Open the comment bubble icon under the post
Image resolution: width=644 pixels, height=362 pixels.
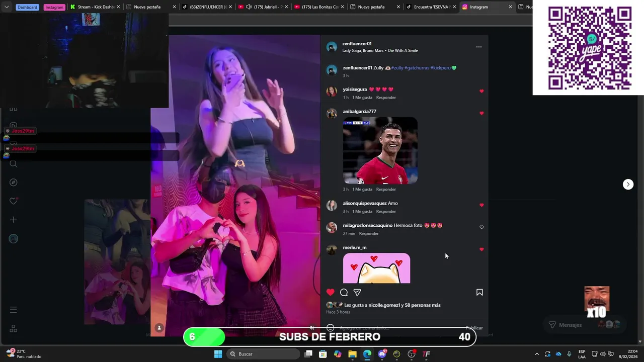(x=344, y=292)
